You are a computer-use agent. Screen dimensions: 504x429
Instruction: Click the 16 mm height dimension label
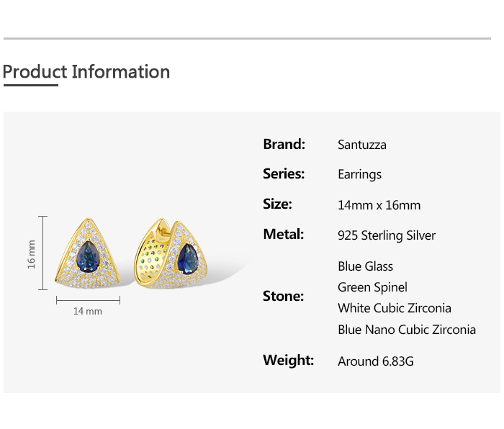pos(32,253)
